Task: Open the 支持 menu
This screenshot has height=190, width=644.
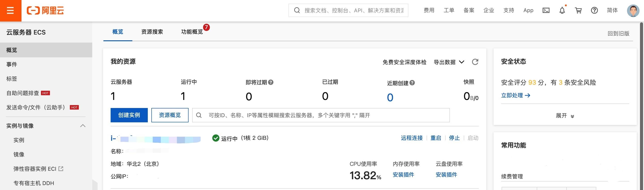Action: point(509,10)
